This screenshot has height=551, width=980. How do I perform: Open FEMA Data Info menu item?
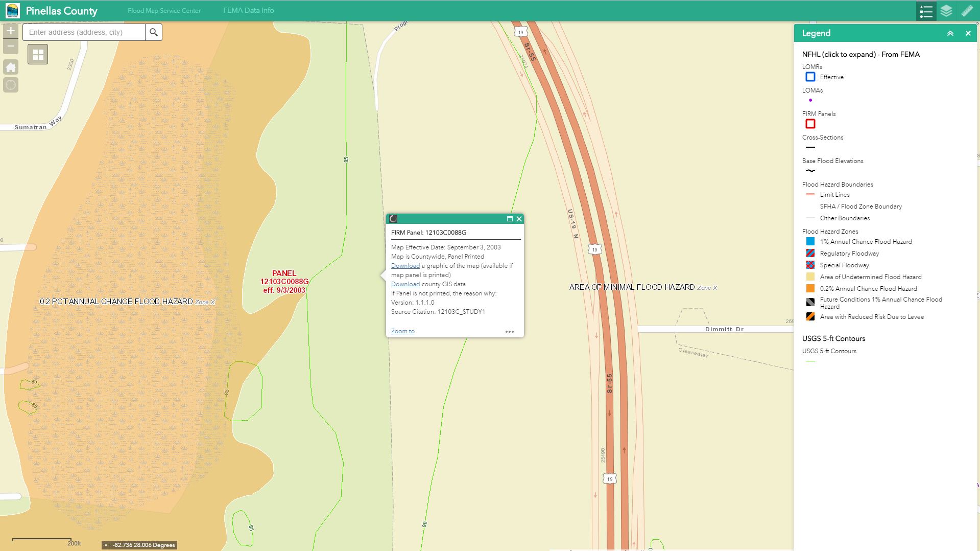tap(248, 10)
